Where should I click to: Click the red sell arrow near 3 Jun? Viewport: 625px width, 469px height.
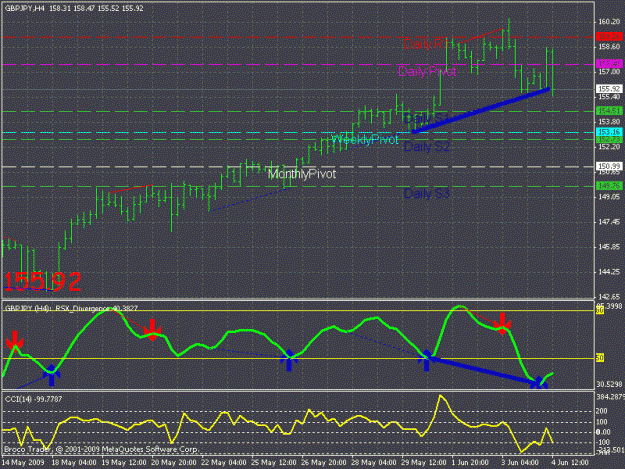[x=502, y=323]
